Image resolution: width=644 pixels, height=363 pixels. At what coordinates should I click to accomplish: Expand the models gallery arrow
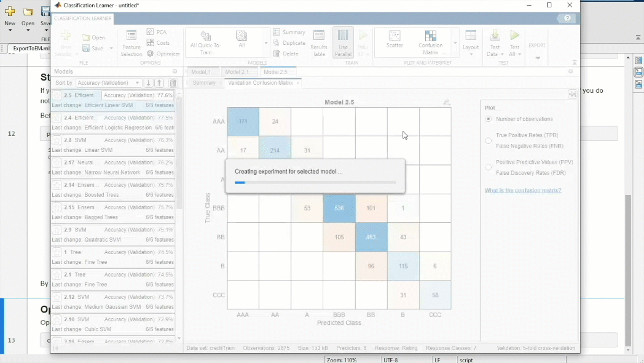click(x=266, y=43)
